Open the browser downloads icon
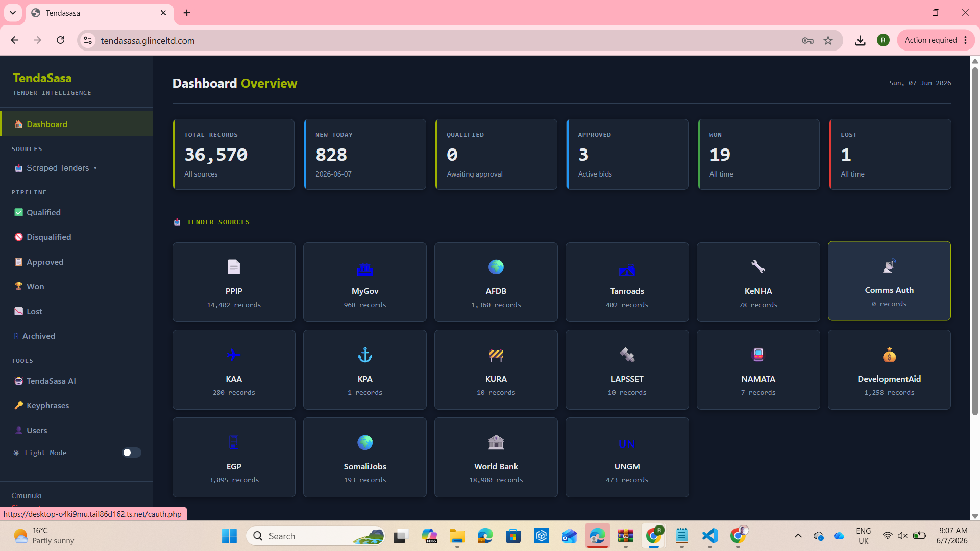 pos(860,40)
